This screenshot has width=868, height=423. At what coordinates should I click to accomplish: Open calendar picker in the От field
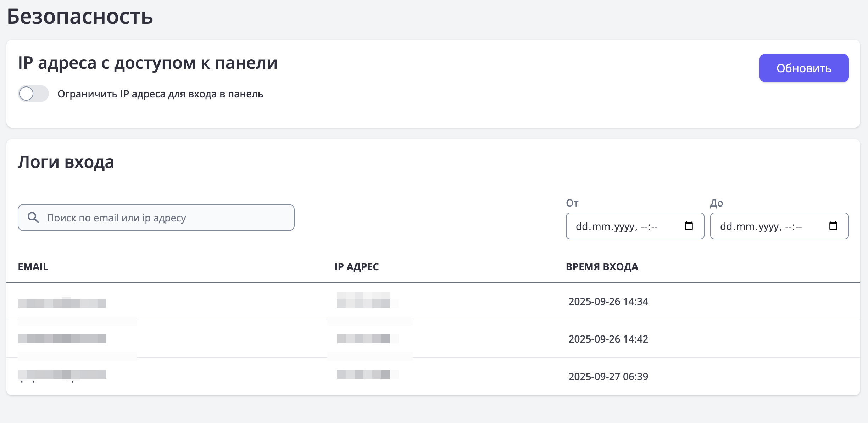(x=689, y=226)
